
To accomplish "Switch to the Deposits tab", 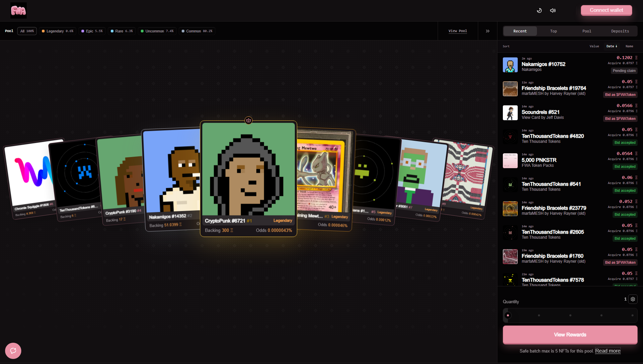I will click(x=620, y=31).
